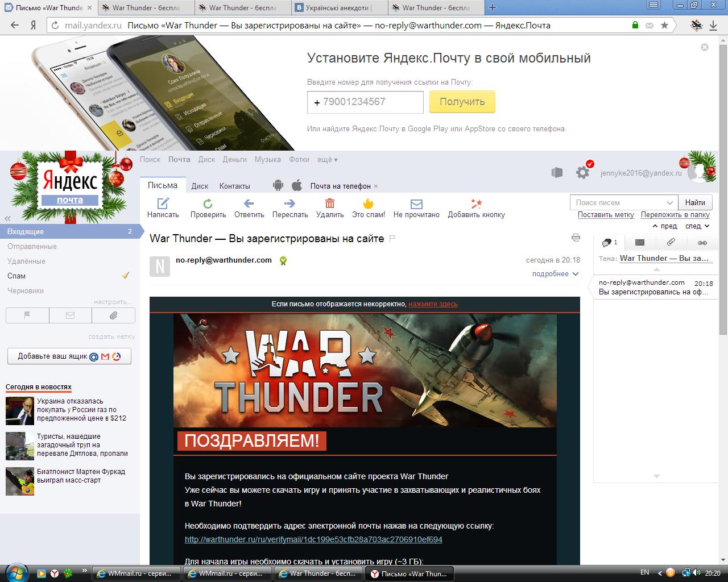The width and height of the screenshot is (728, 582).
Task: Open browser downloads arrow icon
Action: (714, 25)
